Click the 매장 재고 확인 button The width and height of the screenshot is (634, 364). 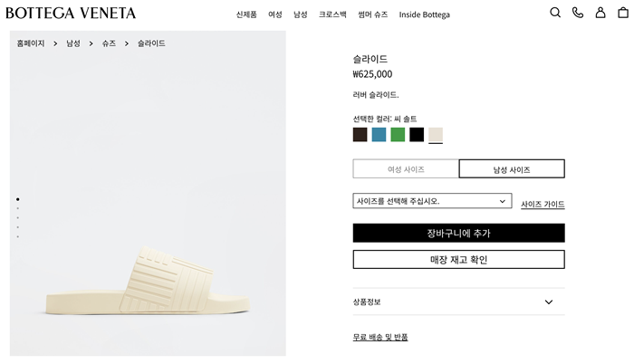pos(458,260)
